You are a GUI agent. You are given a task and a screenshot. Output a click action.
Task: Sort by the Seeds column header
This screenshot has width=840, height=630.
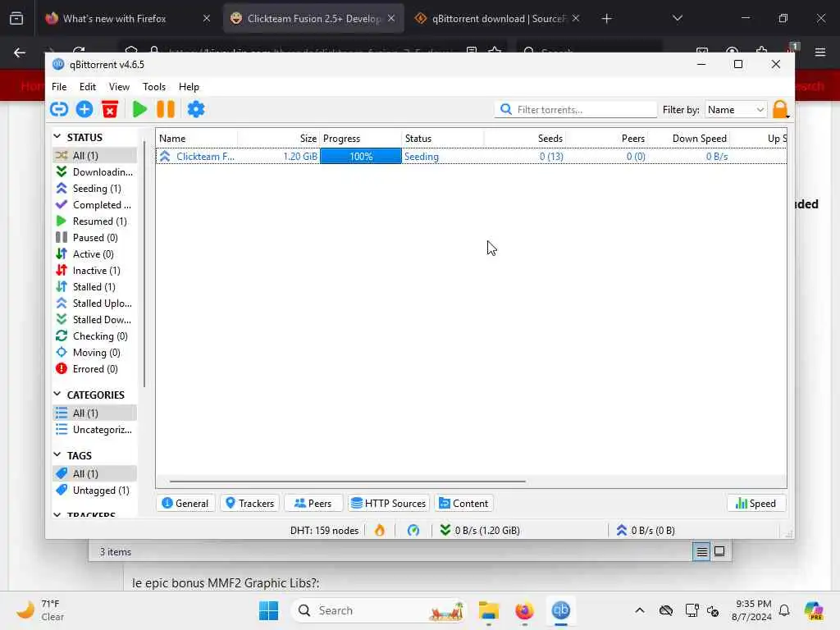525,138
